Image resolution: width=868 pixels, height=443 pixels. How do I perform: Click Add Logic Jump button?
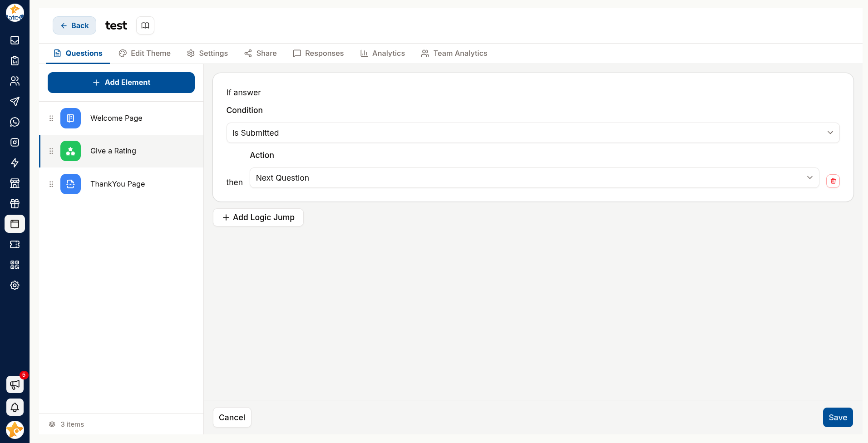coord(258,217)
